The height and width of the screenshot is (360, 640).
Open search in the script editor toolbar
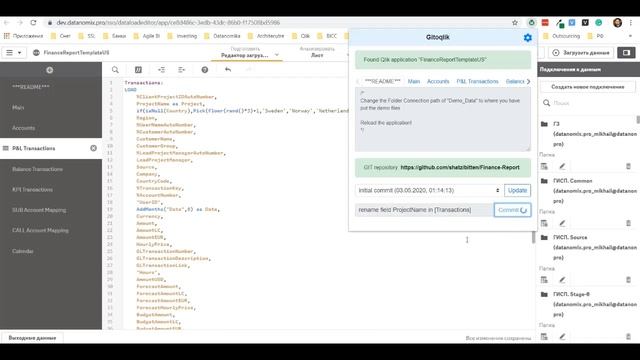[115, 70]
